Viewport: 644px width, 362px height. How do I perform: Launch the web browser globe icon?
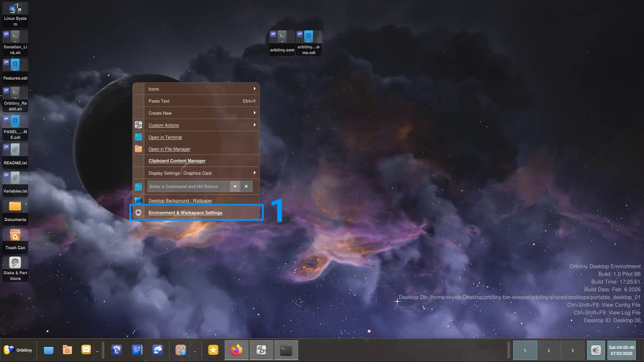(x=116, y=350)
